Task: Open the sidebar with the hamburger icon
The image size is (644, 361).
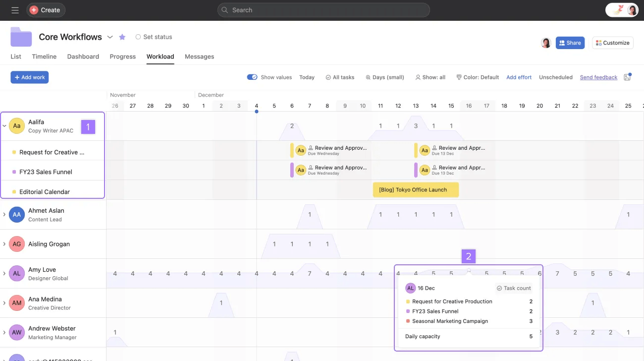Action: click(x=15, y=10)
